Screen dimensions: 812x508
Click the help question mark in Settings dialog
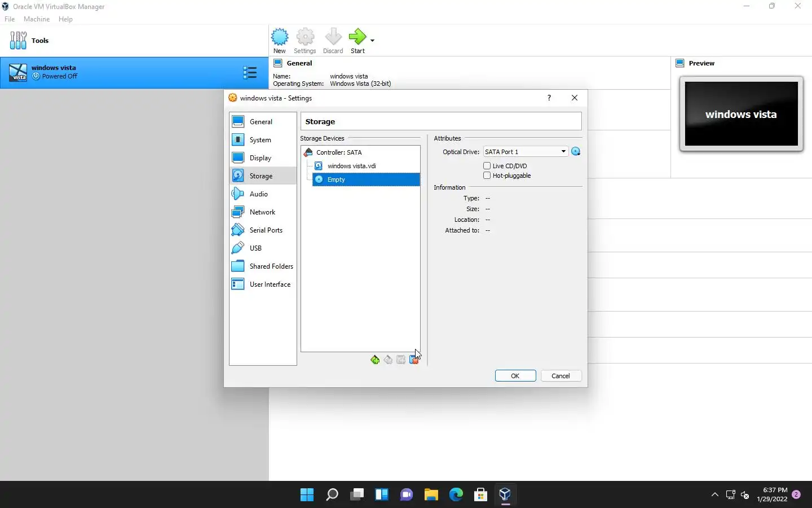tap(549, 98)
